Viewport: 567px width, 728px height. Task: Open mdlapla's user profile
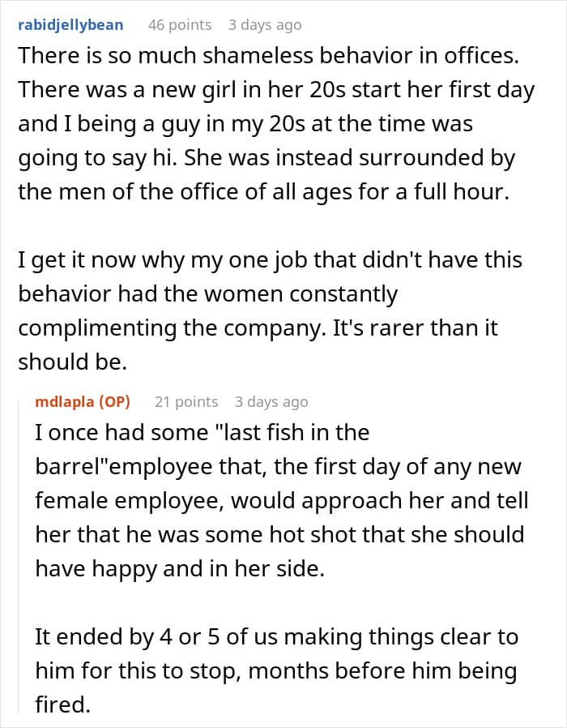click(x=65, y=401)
